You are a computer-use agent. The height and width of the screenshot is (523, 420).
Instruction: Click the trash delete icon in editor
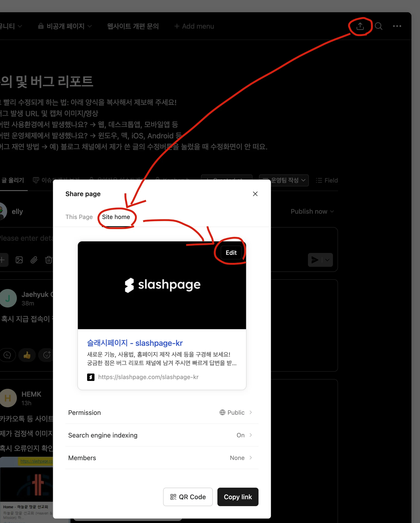[x=49, y=260]
